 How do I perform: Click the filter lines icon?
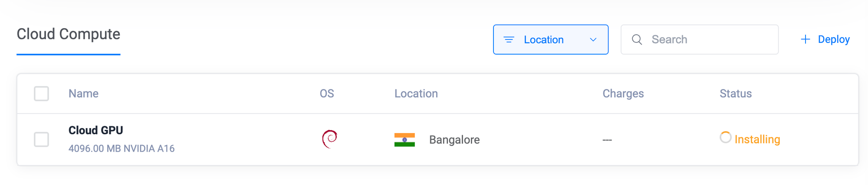[x=509, y=40]
